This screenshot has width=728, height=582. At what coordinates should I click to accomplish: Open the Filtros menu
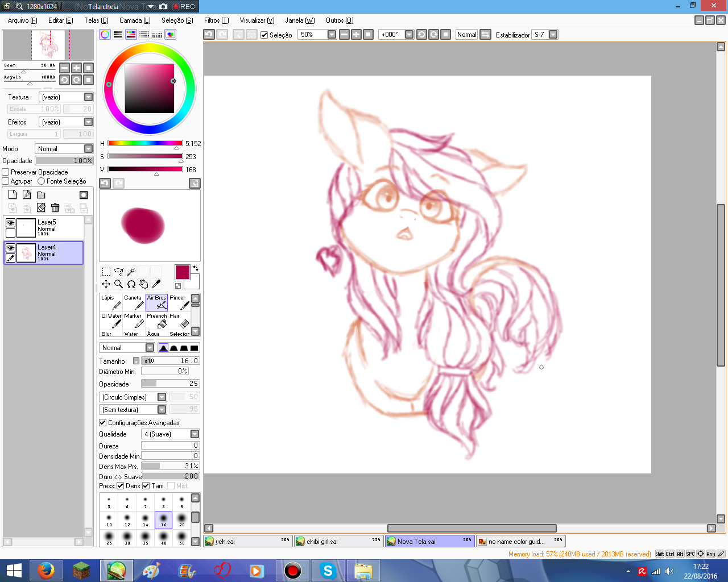(x=217, y=20)
